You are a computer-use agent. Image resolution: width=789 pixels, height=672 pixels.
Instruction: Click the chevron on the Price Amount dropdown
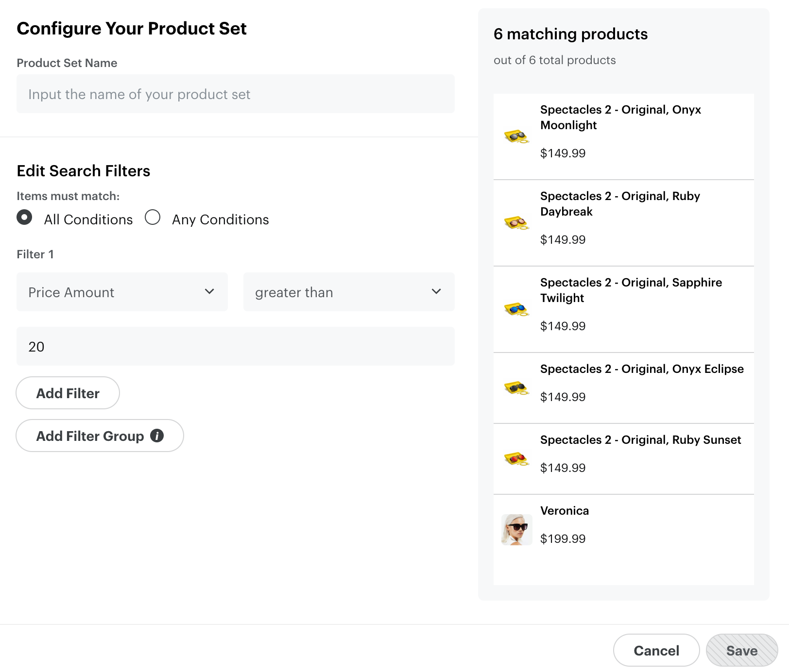click(210, 292)
